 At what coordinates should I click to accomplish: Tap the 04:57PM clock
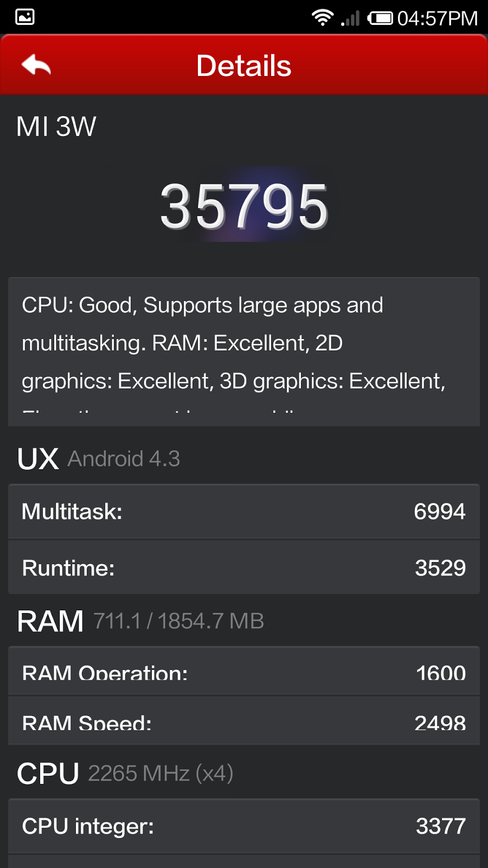coord(438,18)
